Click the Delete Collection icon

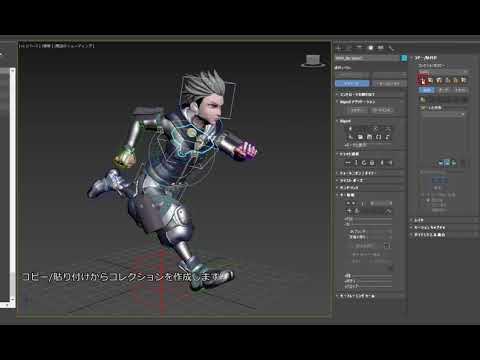[447, 80]
